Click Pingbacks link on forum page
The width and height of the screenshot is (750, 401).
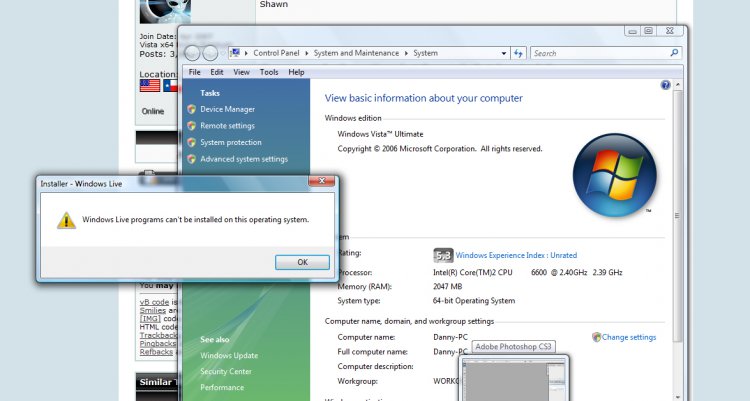point(158,344)
